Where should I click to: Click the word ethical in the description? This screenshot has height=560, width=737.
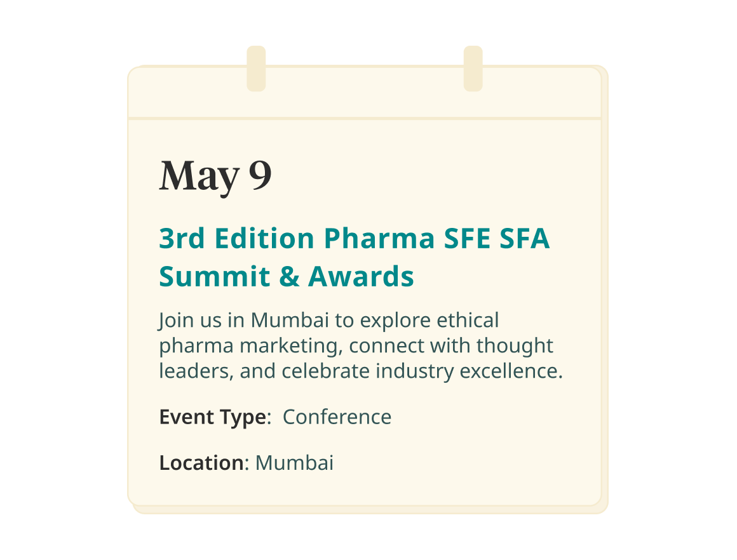click(x=468, y=321)
